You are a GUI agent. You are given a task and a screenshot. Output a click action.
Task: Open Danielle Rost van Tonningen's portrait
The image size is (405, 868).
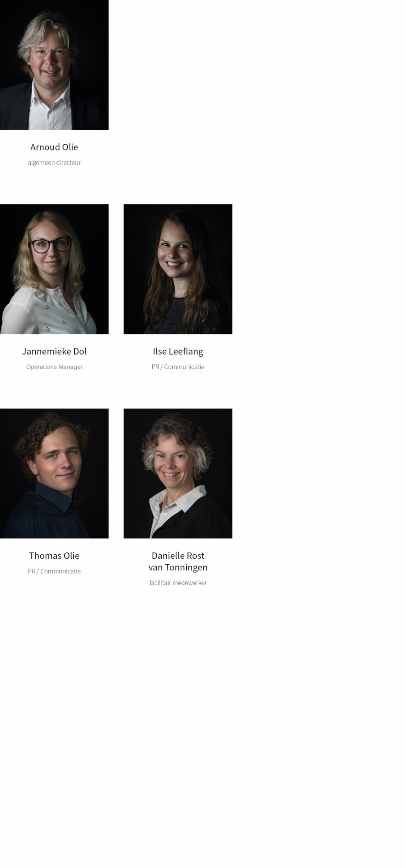[x=178, y=473]
